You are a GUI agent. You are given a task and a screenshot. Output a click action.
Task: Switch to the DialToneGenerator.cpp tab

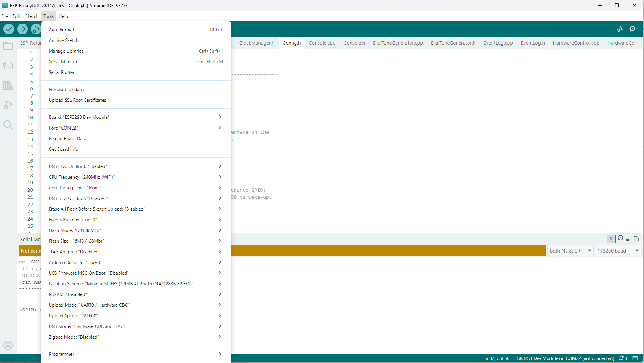coord(398,43)
